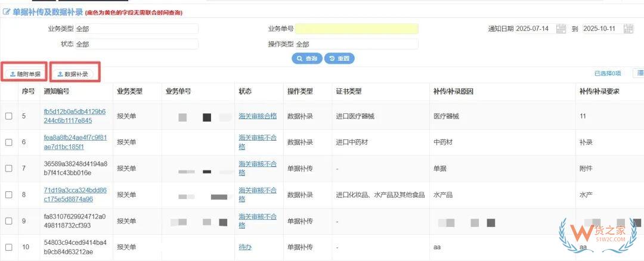Click notification number fa83107629924712a0498118732cf393
644x261 pixels.
coord(76,221)
